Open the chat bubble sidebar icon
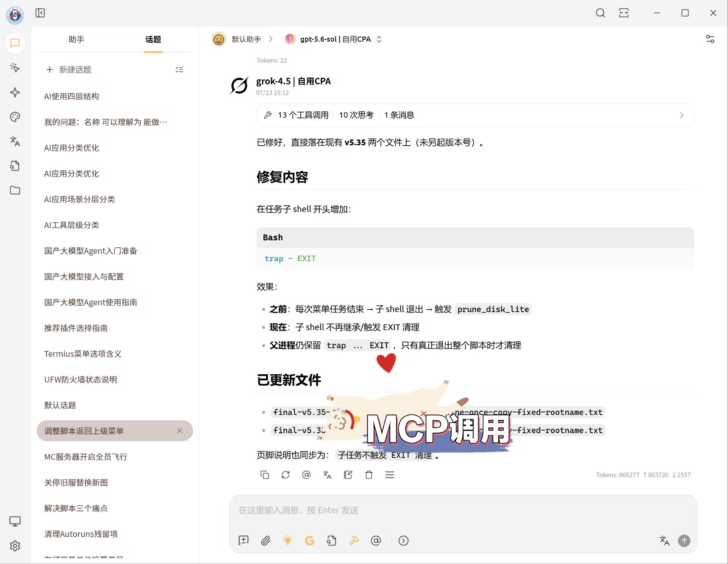Screen dimensions: 728x564 click(x=15, y=43)
